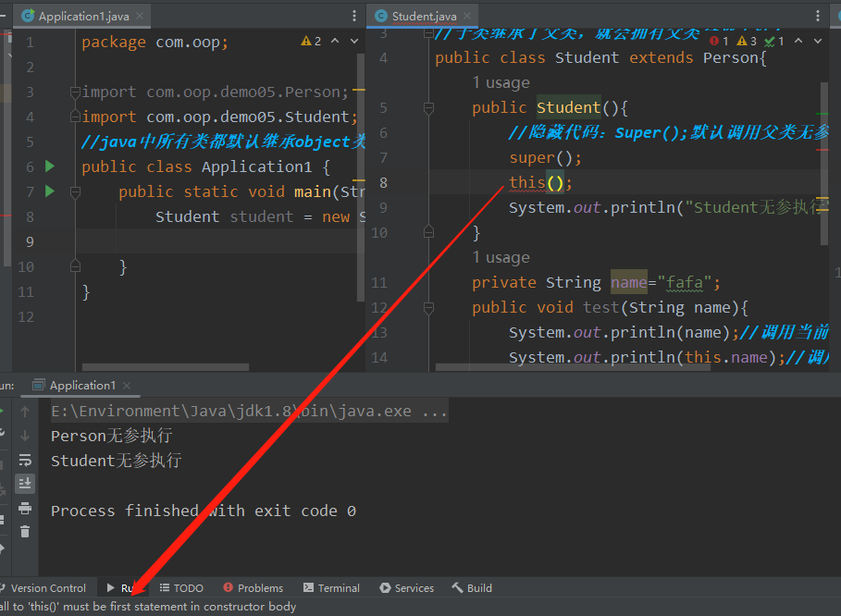Place cursor on this() call at line 8
This screenshot has height=616, width=841.
pyautogui.click(x=540, y=182)
